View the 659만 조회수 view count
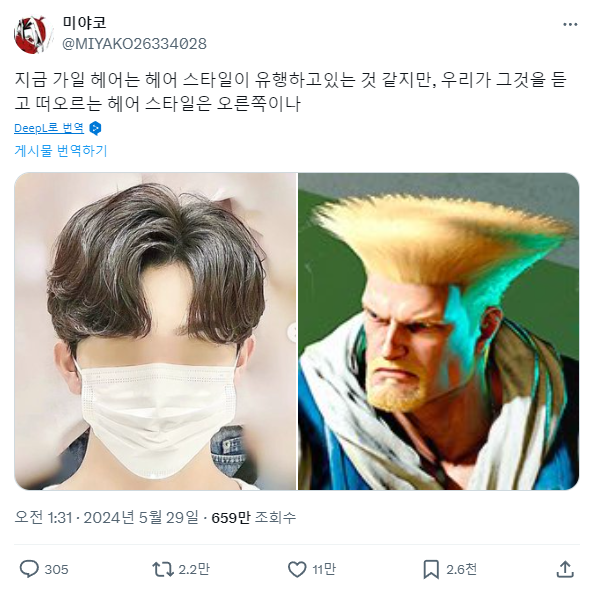 click(253, 517)
